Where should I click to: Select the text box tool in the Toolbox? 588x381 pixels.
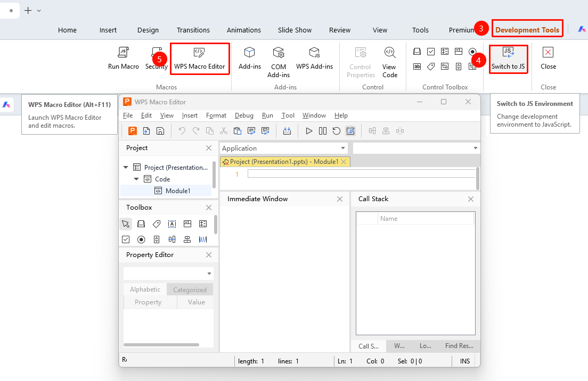click(x=171, y=224)
